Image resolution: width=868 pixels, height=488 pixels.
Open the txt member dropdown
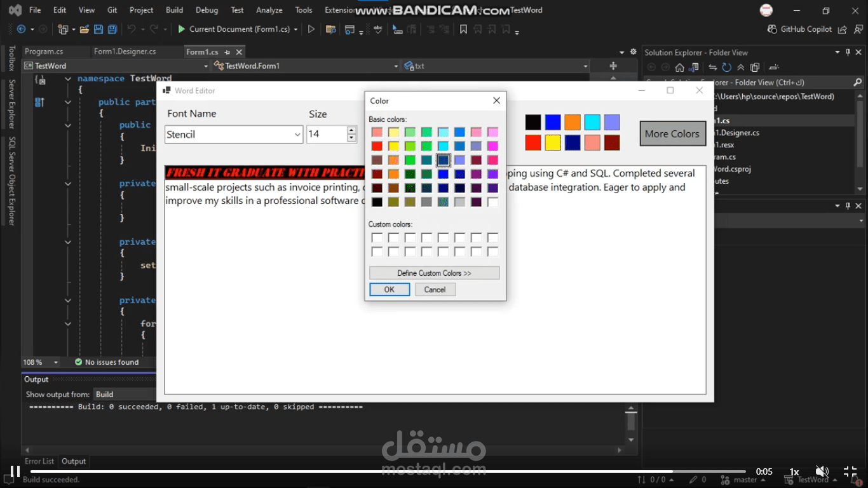(585, 66)
